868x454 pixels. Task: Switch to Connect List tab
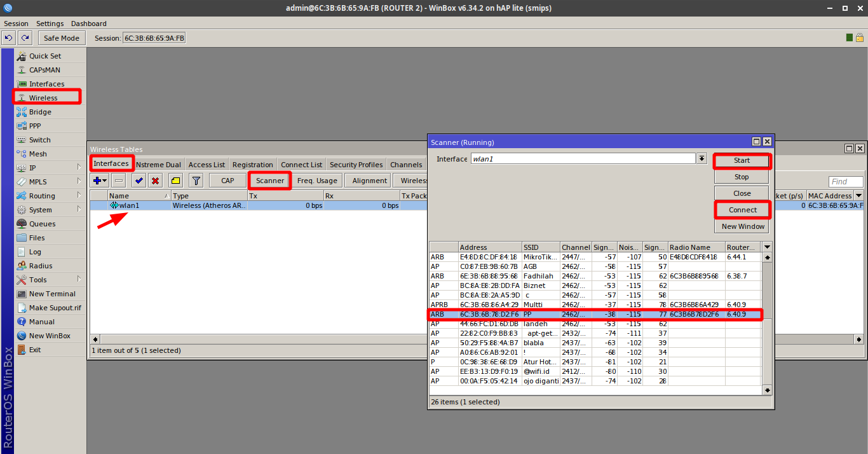tap(302, 165)
